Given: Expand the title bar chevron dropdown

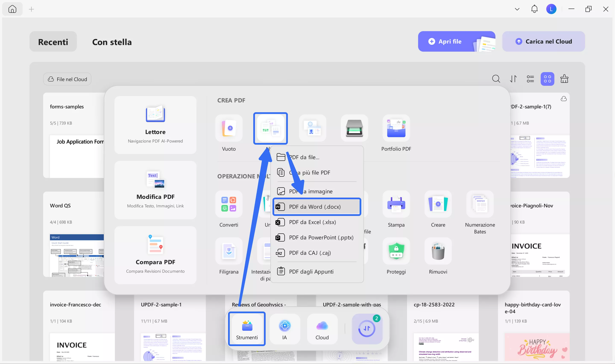Looking at the screenshot, I should click(x=517, y=9).
